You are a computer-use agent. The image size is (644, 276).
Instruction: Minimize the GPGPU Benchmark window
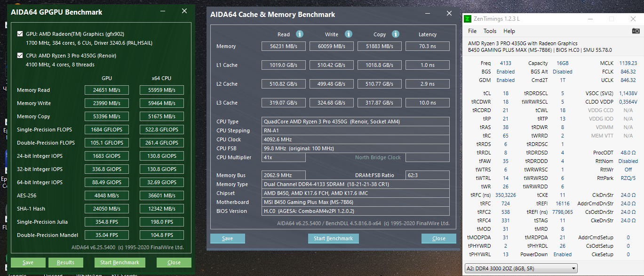162,12
